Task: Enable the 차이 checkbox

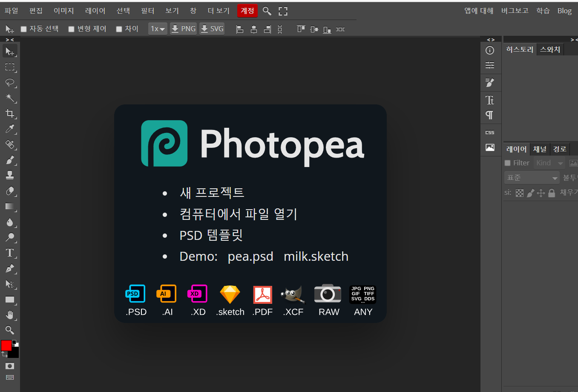Action: pos(119,29)
